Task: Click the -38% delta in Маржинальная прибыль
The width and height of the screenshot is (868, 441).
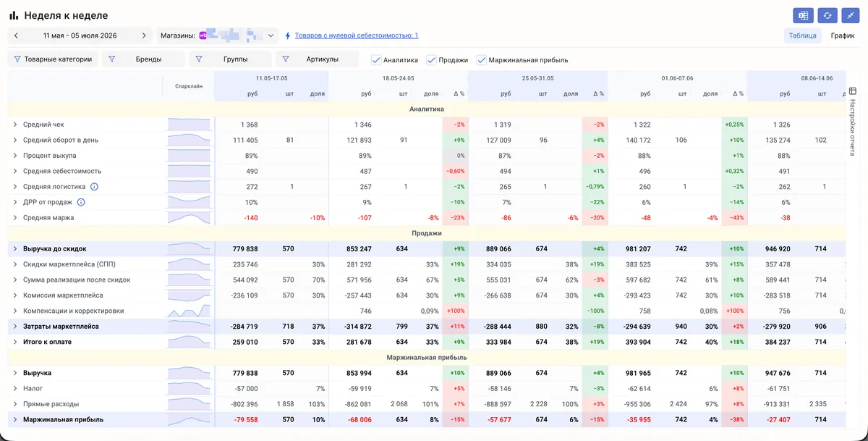Action: tap(734, 419)
